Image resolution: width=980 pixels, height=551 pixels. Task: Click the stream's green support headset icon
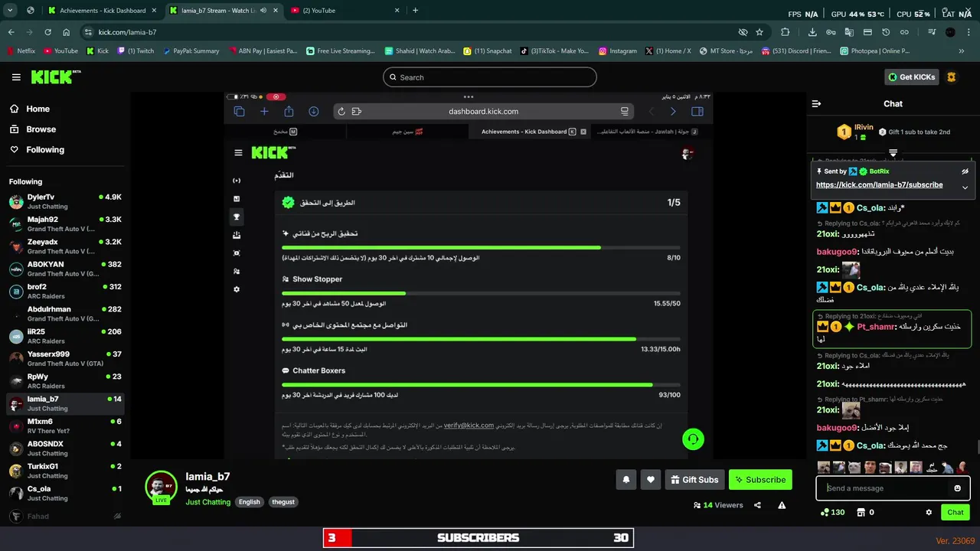click(693, 439)
